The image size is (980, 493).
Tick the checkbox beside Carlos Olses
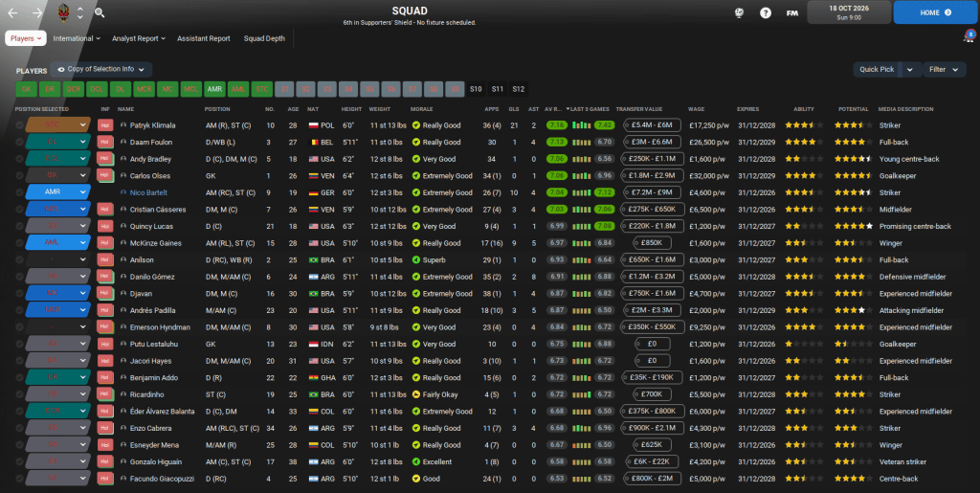click(19, 175)
